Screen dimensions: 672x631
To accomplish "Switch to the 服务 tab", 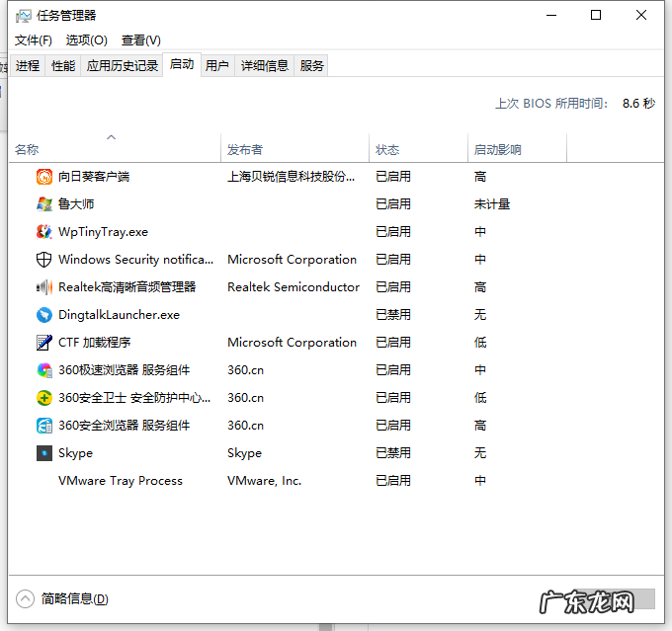I will click(x=311, y=65).
